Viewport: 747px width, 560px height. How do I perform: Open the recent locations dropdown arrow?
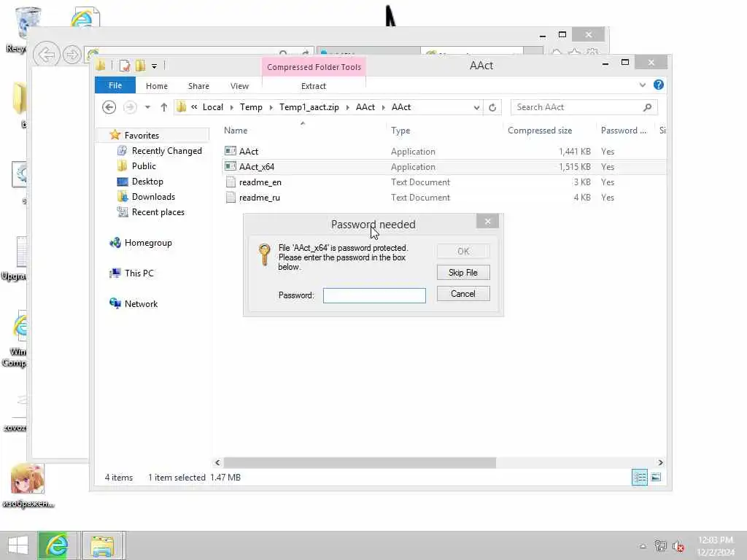point(147,107)
